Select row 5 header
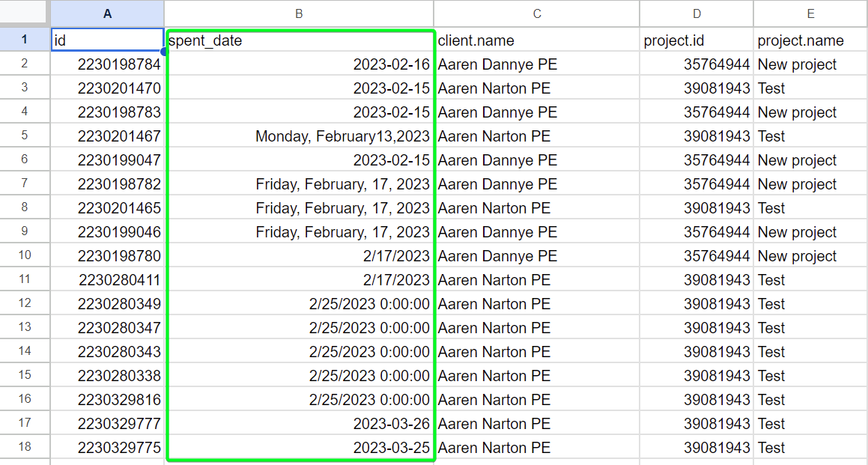Viewport: 868px width, 465px height. coord(25,136)
